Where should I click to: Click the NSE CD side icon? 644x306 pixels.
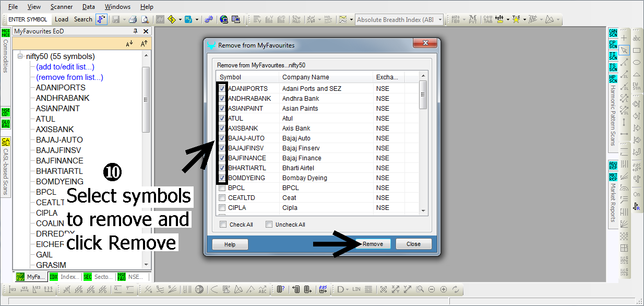pos(6,112)
